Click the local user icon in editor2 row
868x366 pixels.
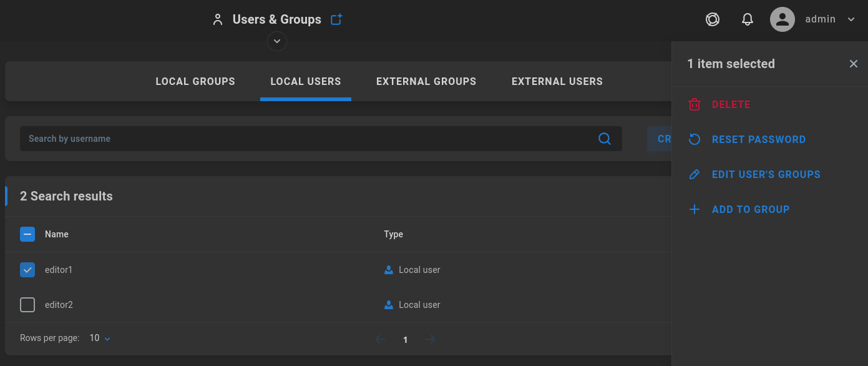pyautogui.click(x=389, y=305)
